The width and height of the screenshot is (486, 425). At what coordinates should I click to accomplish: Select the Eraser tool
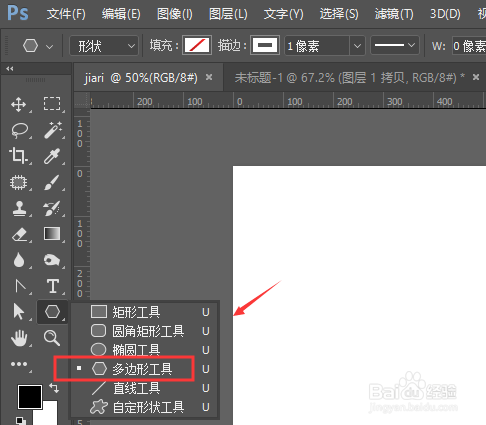click(x=19, y=234)
